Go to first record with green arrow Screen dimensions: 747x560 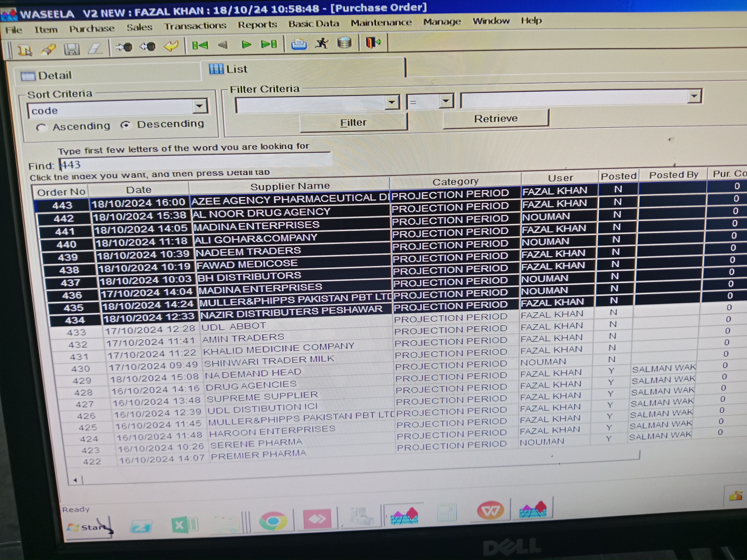(x=200, y=45)
